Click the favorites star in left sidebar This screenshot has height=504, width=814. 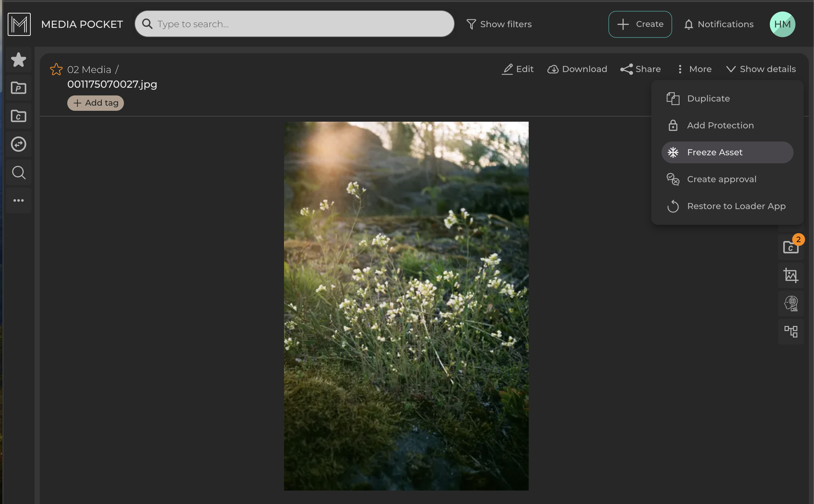[x=18, y=60]
